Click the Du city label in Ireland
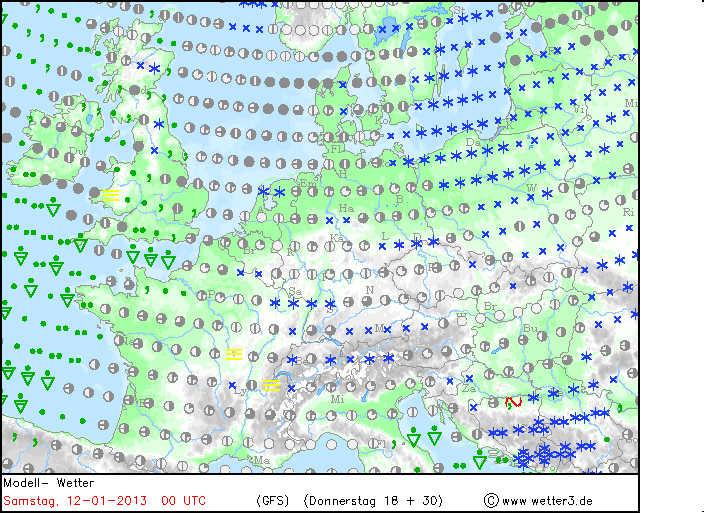Viewport: 704px width, 513px height. pos(78,152)
